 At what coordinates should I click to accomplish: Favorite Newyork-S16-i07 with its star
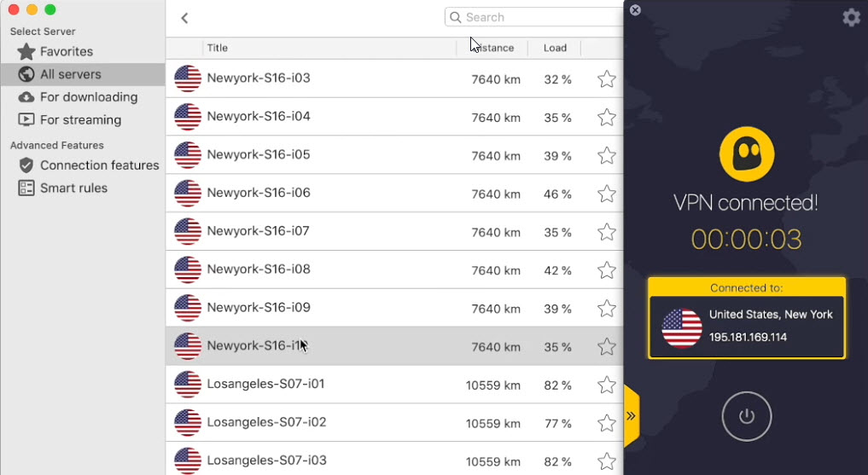coord(607,232)
